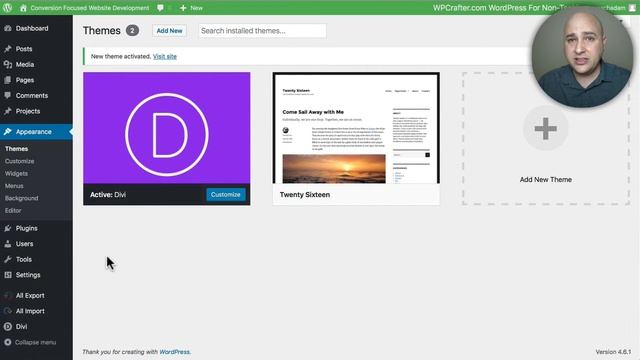
Task: Click the Plugins plug icon
Action: [x=8, y=228]
